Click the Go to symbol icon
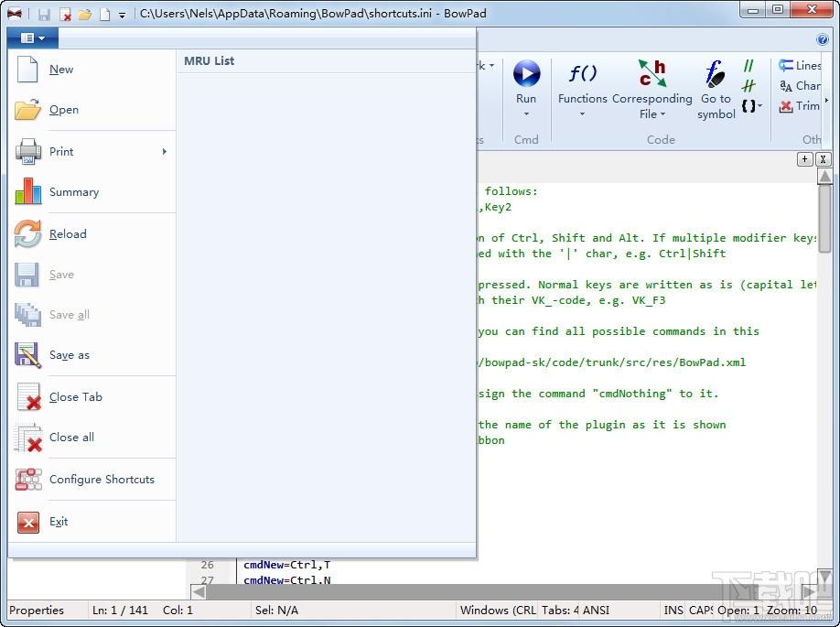840x627 pixels. (716, 73)
